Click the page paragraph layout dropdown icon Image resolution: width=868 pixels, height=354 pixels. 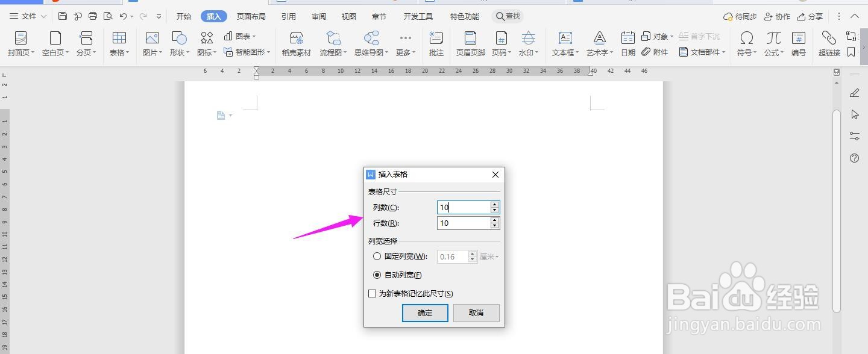(224, 115)
